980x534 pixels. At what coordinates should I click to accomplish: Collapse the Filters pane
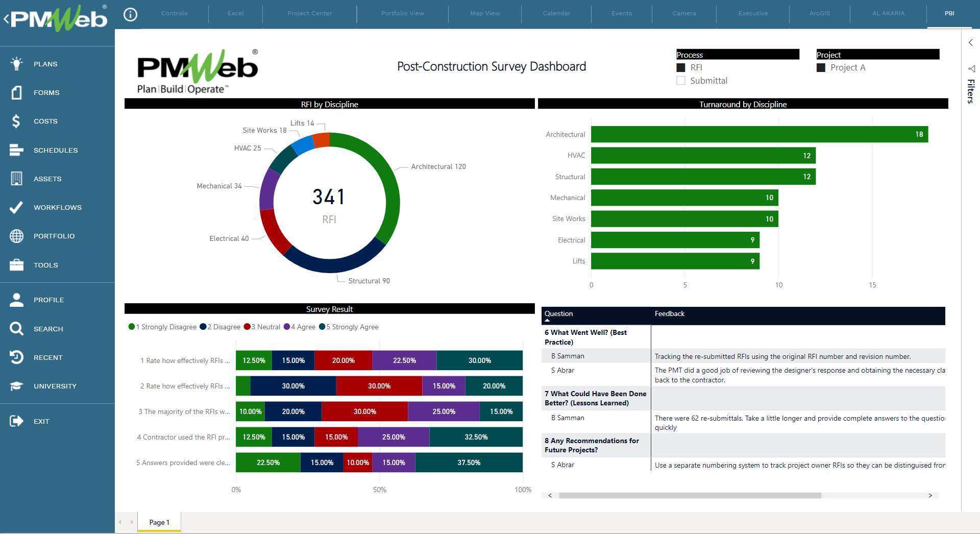(x=970, y=43)
